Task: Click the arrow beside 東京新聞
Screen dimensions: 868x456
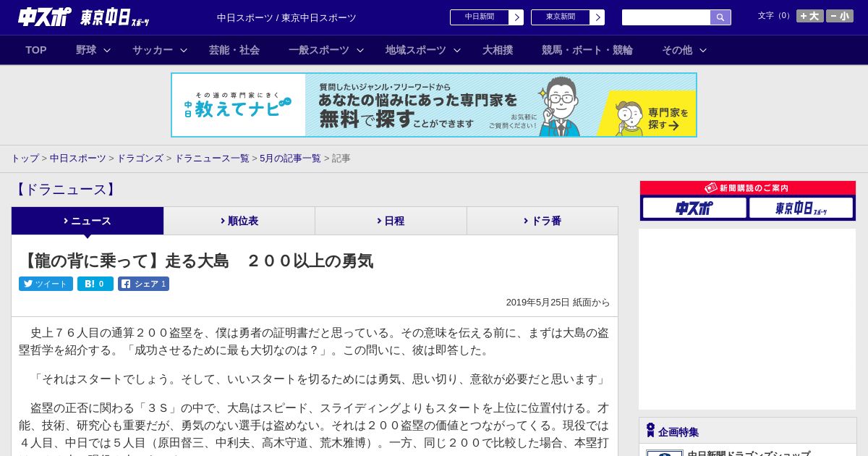Action: click(x=597, y=17)
